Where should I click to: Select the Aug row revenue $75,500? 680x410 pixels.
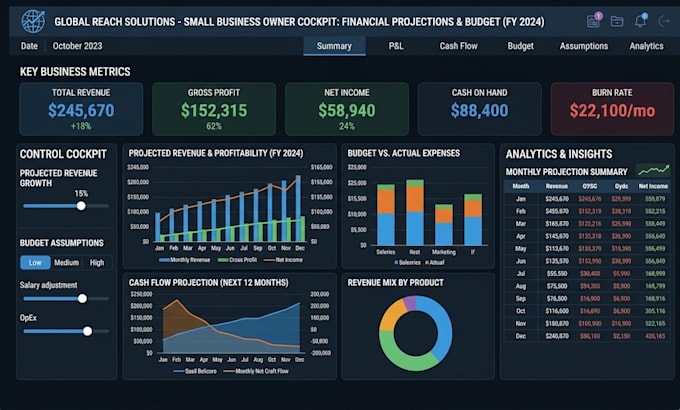[557, 286]
